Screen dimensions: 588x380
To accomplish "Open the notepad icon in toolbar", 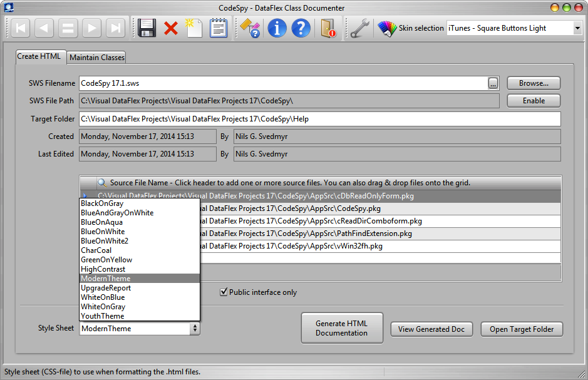I will (219, 28).
